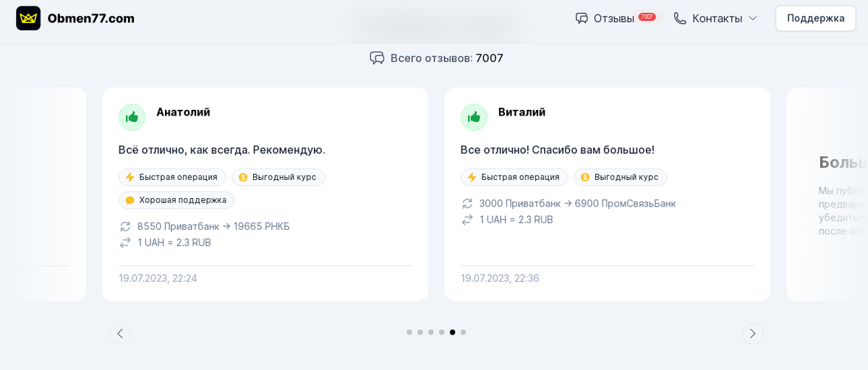
Task: Expand the Контакты dropdown chevron
Action: 752,18
